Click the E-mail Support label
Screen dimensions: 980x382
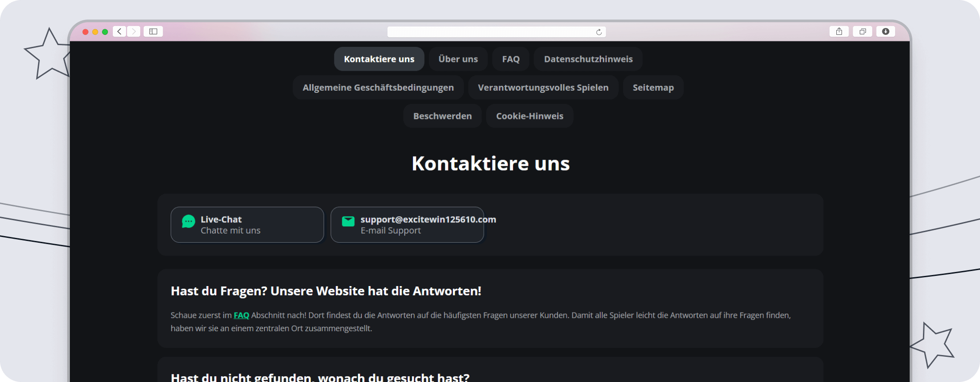(390, 230)
